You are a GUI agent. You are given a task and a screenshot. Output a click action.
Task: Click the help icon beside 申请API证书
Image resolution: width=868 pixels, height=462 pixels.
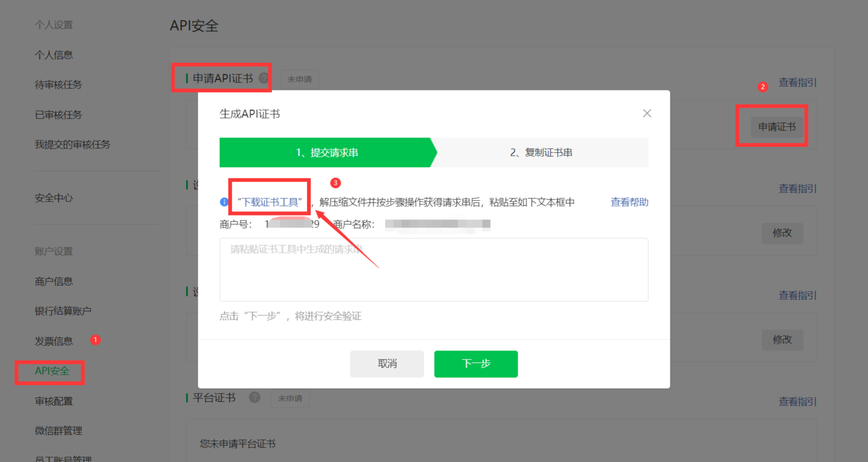264,78
